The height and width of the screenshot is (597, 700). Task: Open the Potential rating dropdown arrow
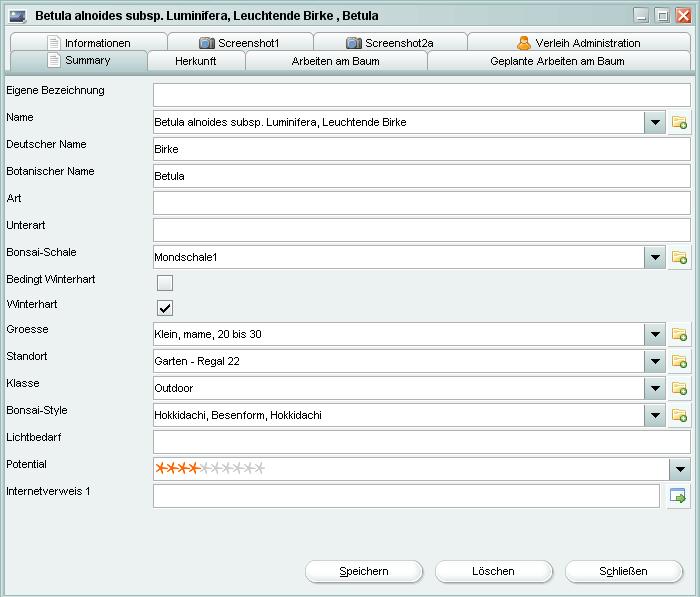[x=680, y=469]
